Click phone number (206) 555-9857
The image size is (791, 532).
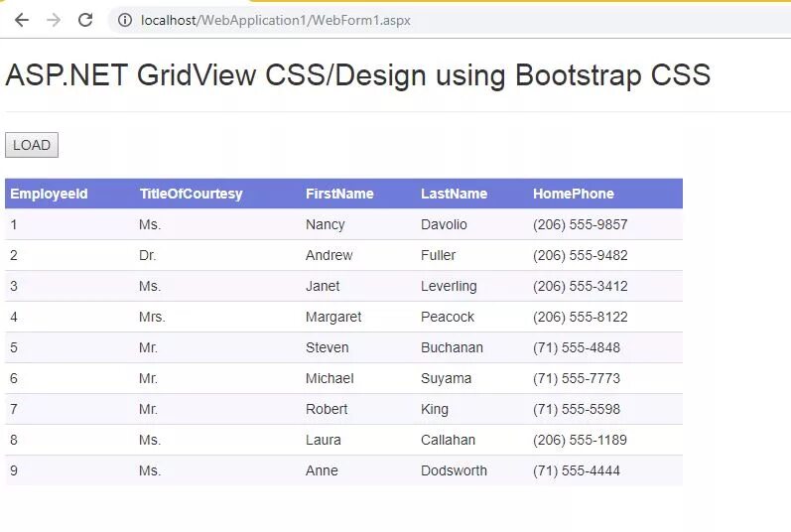pyautogui.click(x=581, y=224)
